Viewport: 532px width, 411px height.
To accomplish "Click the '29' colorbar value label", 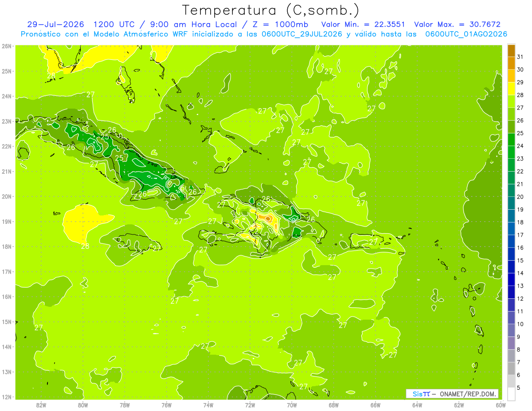I will [520, 82].
